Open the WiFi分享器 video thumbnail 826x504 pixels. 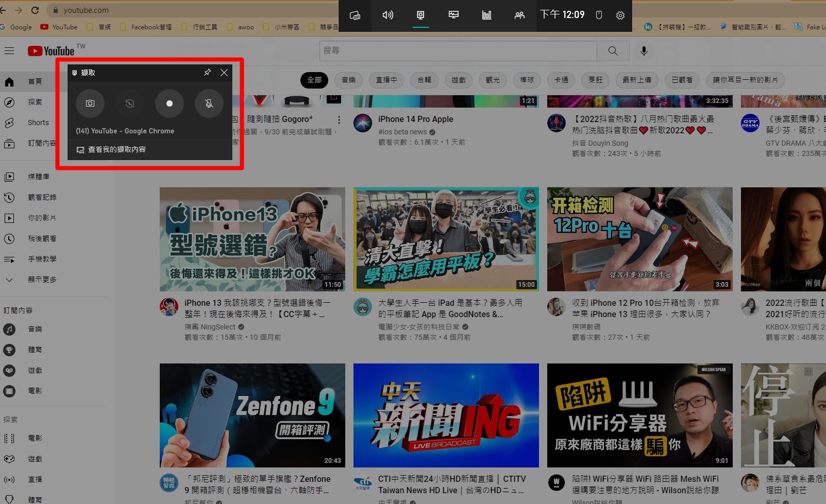pyautogui.click(x=640, y=415)
